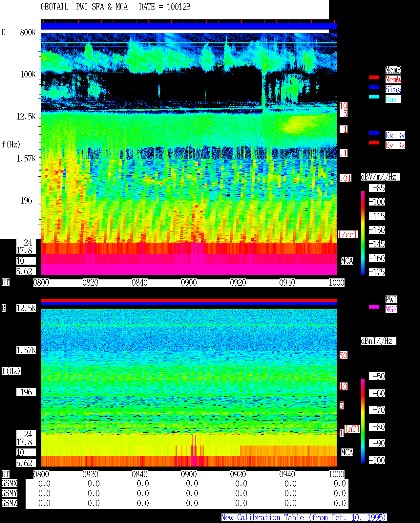Click the -85 color scale value
The image size is (420, 523).
(377, 188)
